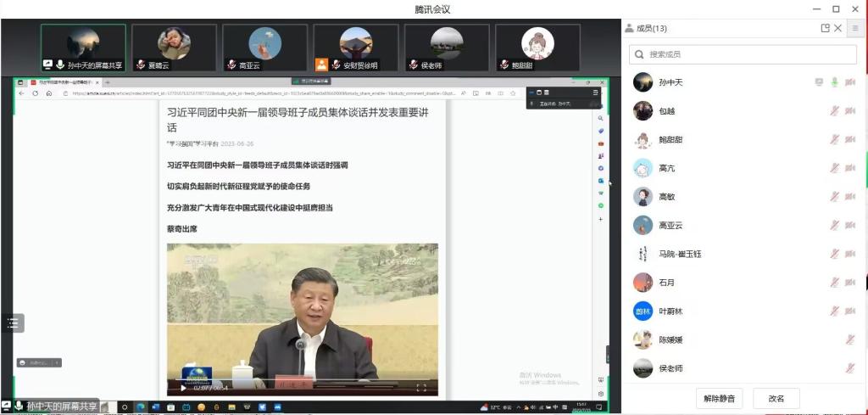The image size is (868, 415).
Task: Click the 解除静音 unmute button
Action: pos(719,398)
